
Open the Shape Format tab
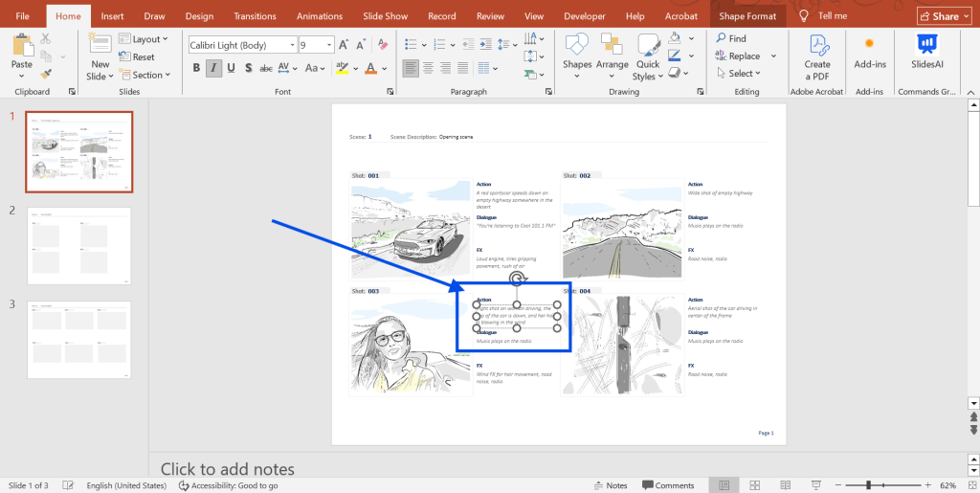click(x=749, y=16)
